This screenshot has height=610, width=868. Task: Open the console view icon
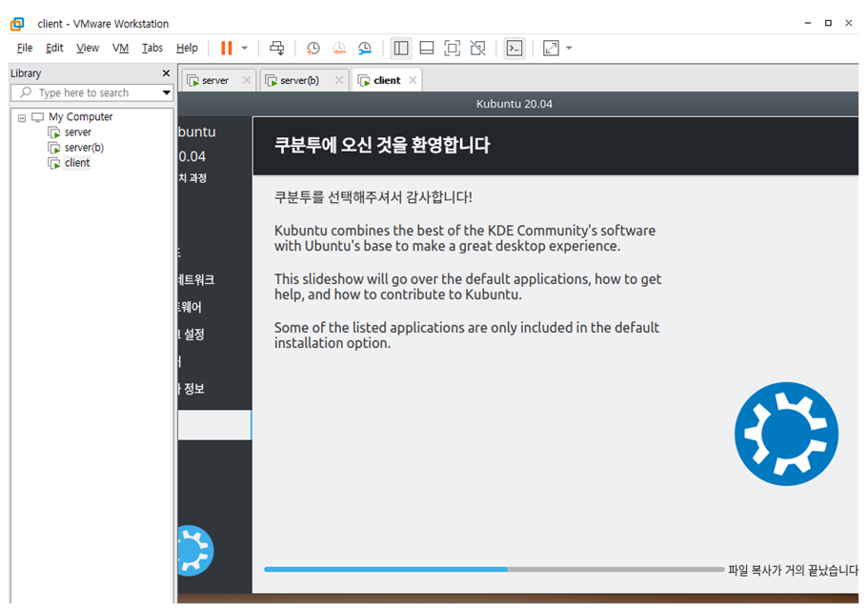pyautogui.click(x=515, y=49)
